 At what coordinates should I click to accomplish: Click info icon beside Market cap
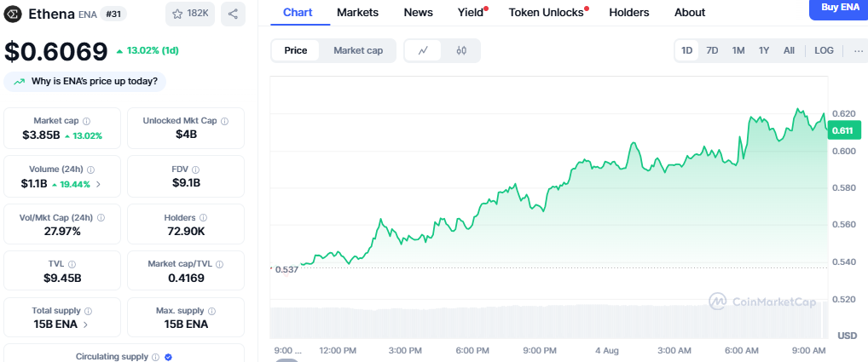pos(86,121)
